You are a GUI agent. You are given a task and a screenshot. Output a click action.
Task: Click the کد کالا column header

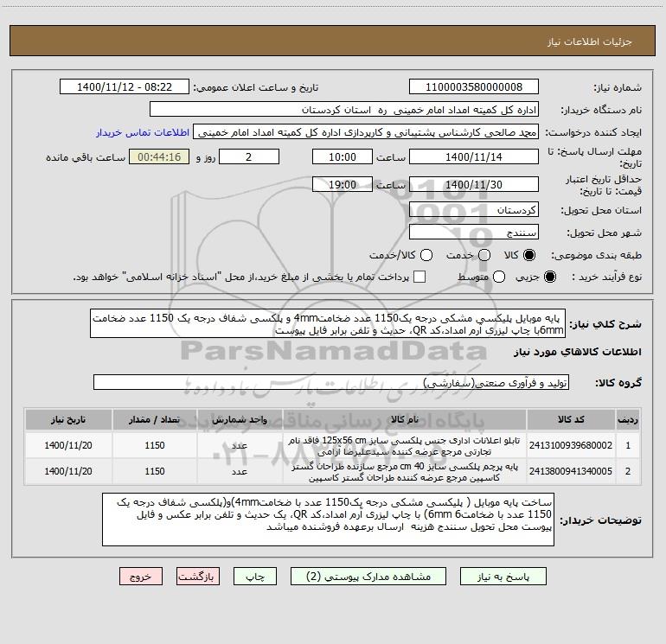571,419
